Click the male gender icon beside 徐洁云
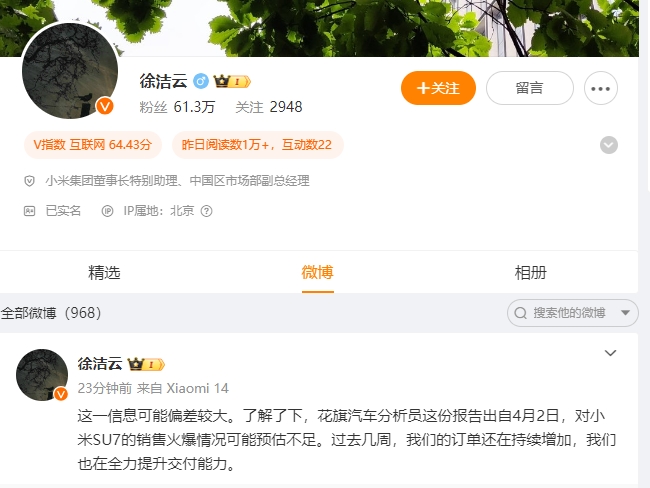650x488 pixels. 201,81
